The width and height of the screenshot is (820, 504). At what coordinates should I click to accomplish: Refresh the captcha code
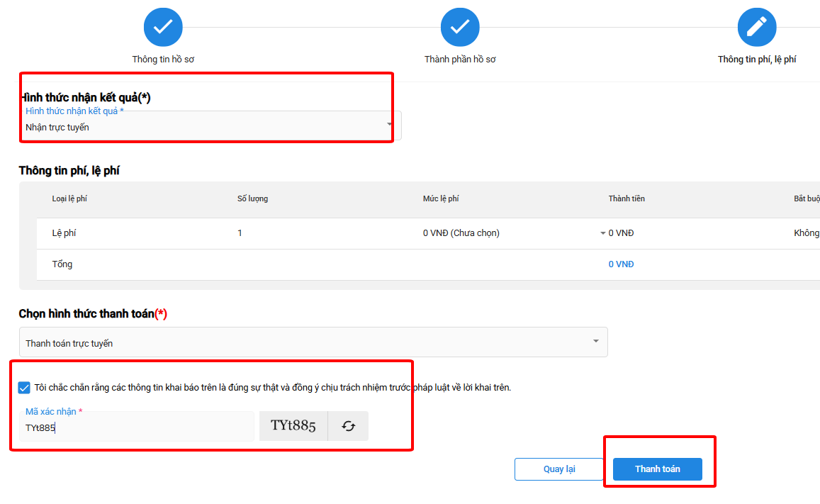coord(348,426)
